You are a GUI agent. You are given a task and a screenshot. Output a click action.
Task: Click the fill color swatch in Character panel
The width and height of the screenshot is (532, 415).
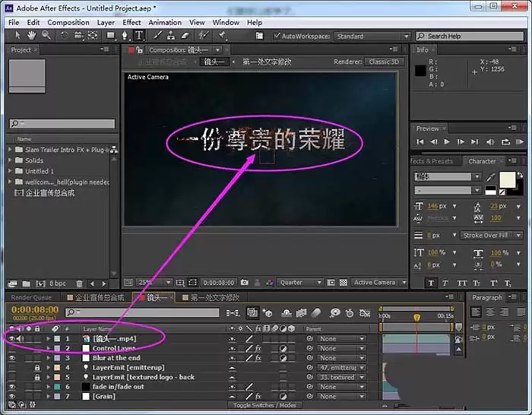[x=507, y=179]
